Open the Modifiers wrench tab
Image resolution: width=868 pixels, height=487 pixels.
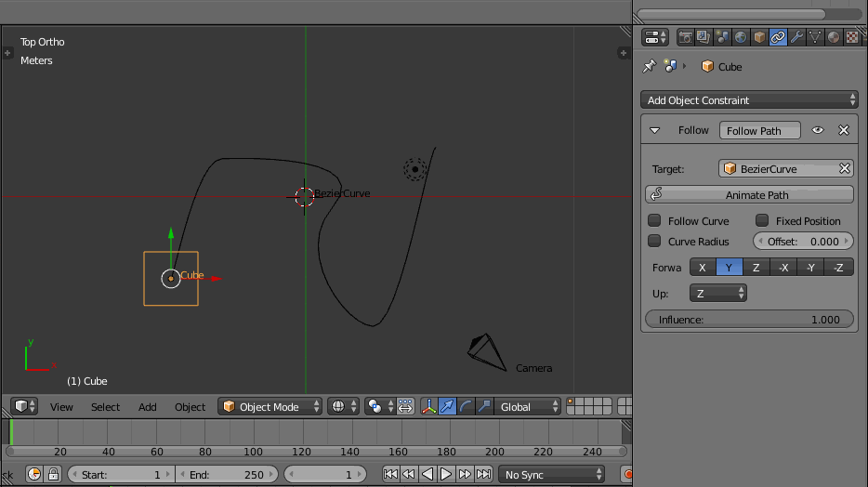point(796,37)
